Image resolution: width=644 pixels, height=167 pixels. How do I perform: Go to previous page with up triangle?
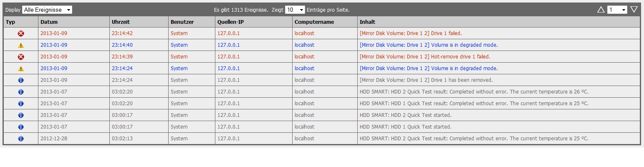(x=601, y=10)
